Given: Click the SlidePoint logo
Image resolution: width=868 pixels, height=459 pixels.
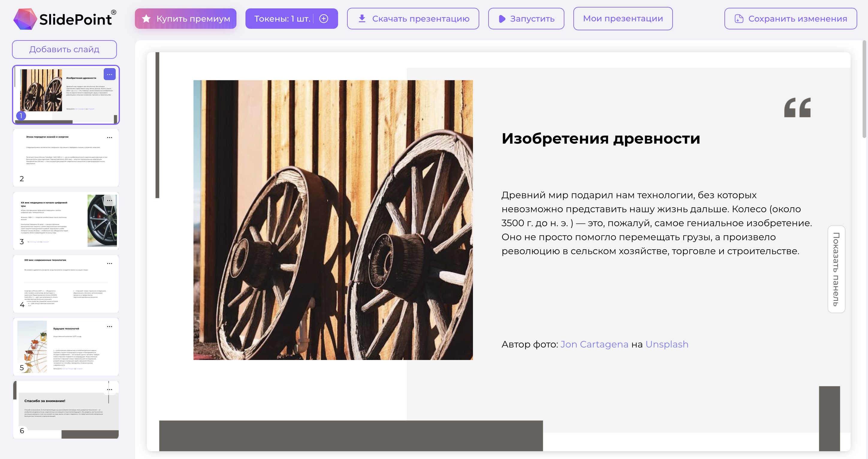Looking at the screenshot, I should click(x=65, y=19).
